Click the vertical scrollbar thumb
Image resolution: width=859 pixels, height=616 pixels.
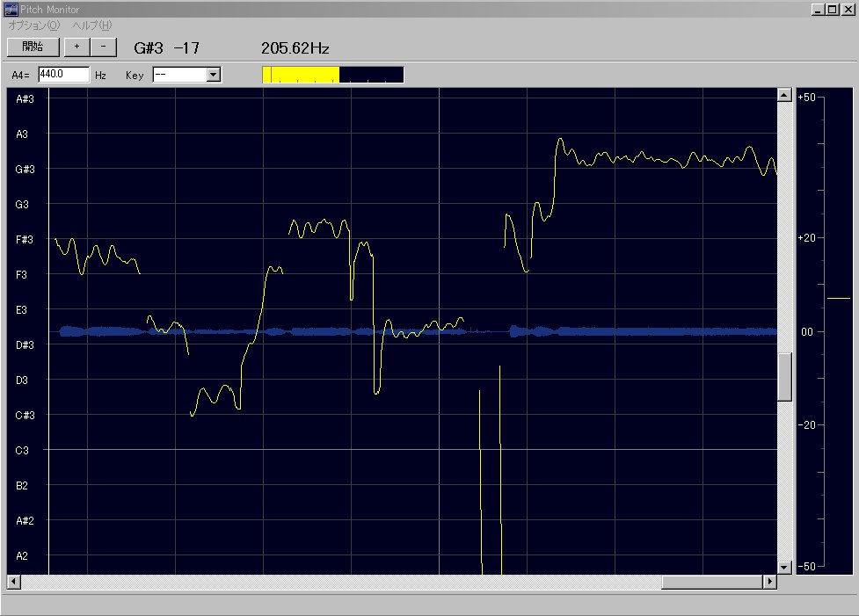click(x=784, y=377)
